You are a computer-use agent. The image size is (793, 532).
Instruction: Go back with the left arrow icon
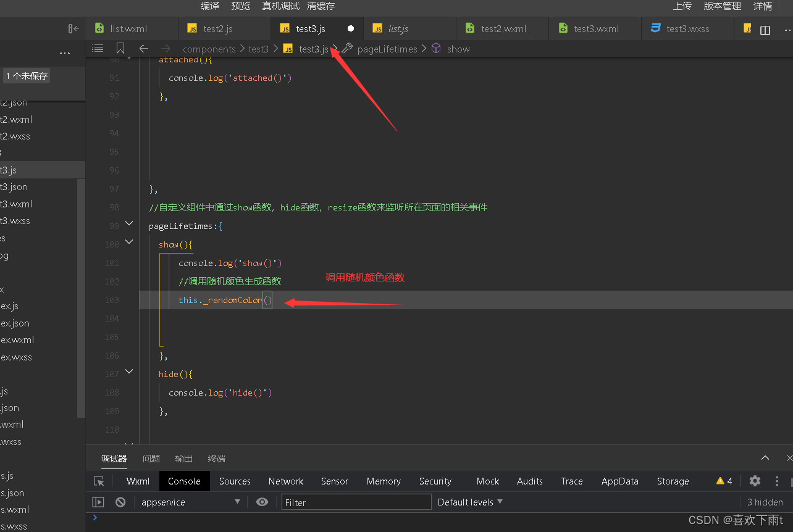coord(143,48)
